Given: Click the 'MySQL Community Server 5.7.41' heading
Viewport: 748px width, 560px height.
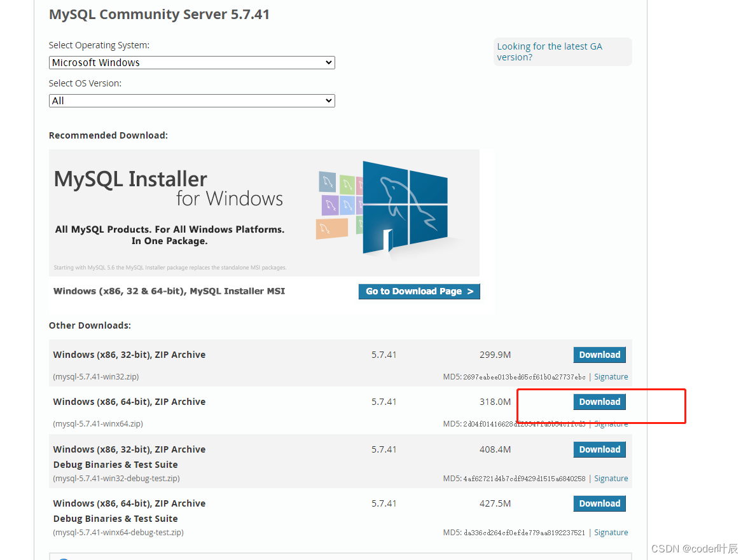Looking at the screenshot, I should click(x=159, y=14).
